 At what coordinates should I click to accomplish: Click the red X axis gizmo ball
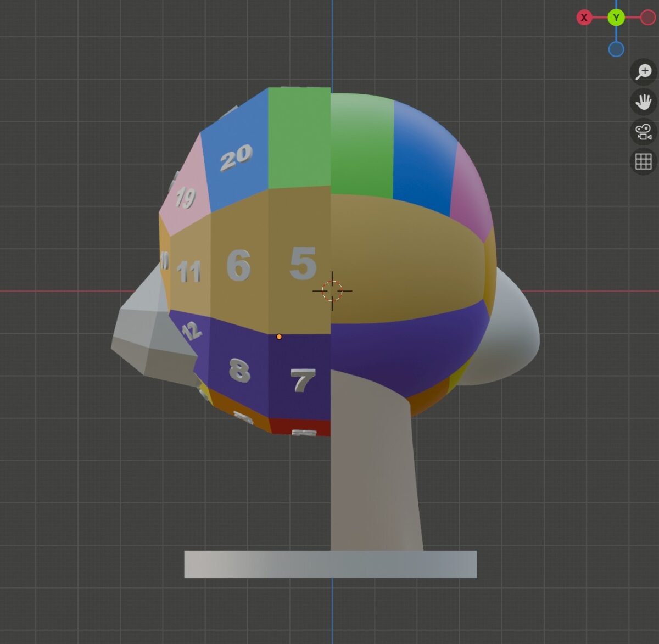584,18
